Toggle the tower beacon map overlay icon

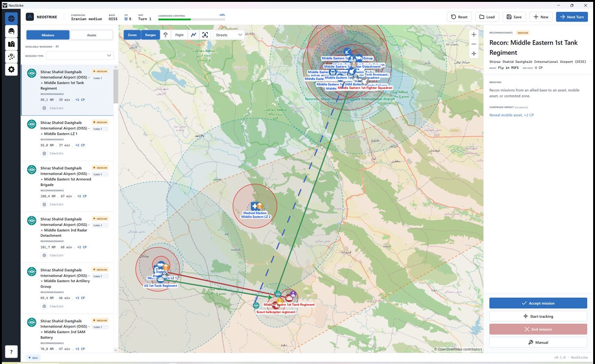165,35
